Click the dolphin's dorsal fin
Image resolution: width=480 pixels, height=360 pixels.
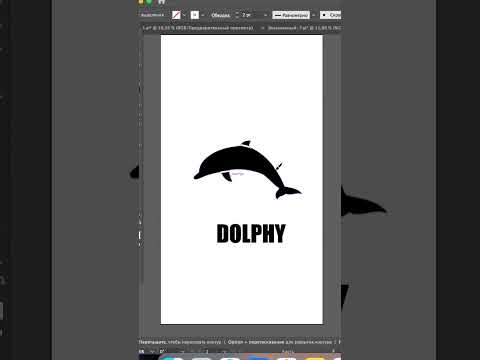pyautogui.click(x=246, y=143)
